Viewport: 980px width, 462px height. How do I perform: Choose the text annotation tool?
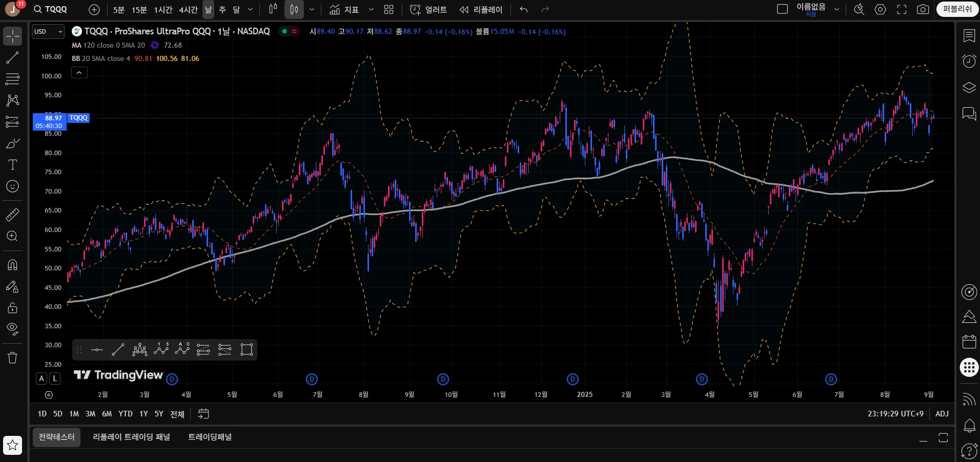pyautogui.click(x=12, y=165)
